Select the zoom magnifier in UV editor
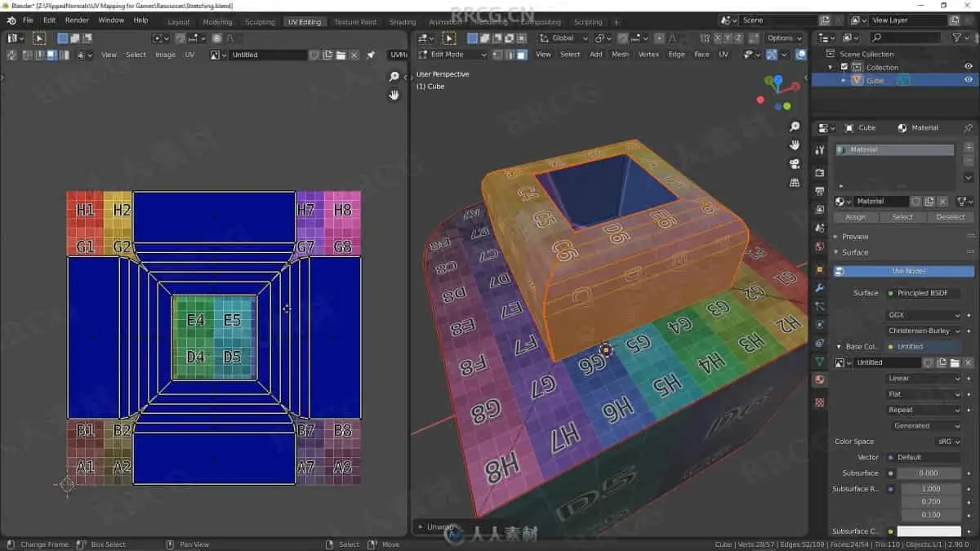980x551 pixels. tap(394, 77)
